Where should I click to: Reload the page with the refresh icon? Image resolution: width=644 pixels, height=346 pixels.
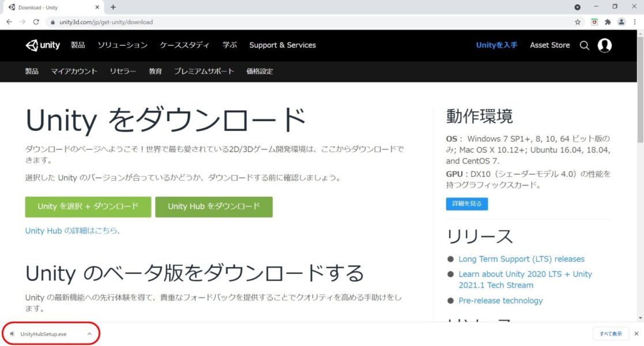pyautogui.click(x=36, y=22)
